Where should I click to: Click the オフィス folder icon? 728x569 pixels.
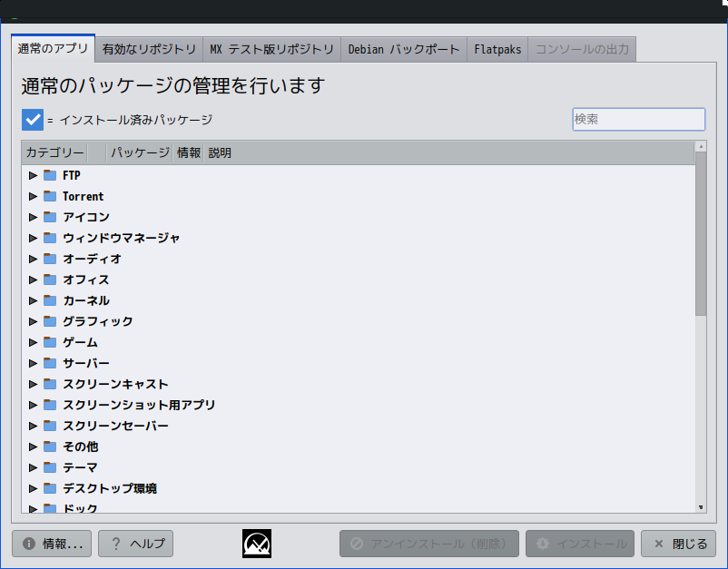point(50,280)
